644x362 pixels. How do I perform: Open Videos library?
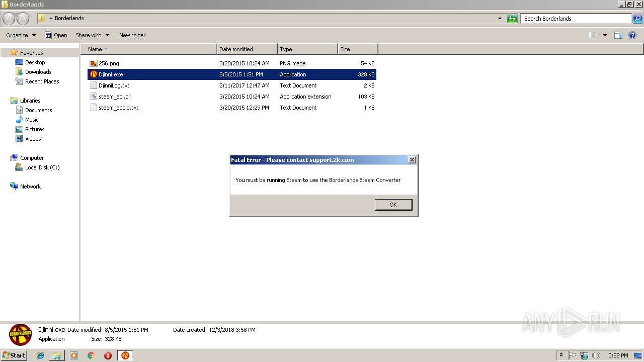tap(33, 139)
